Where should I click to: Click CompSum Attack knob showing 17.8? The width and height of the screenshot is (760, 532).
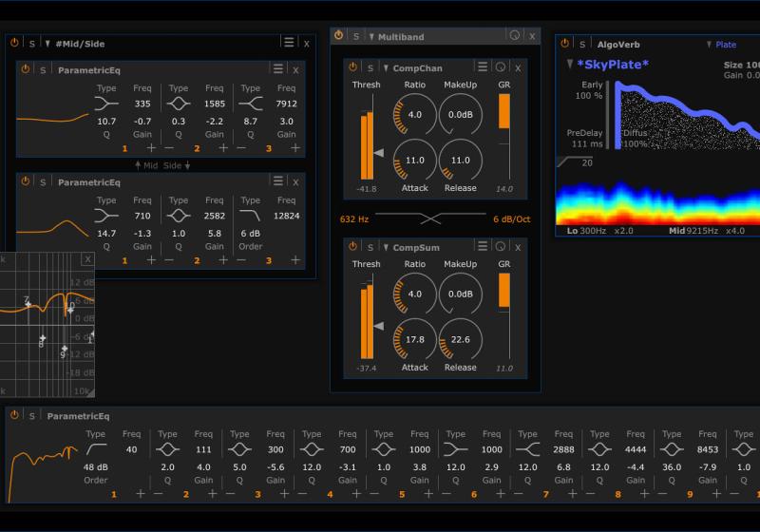coord(415,340)
